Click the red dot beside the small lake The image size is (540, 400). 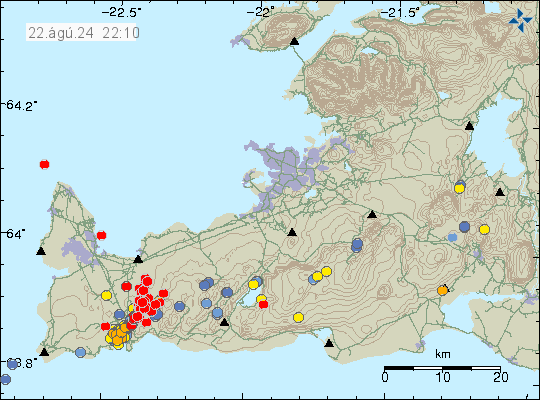tap(263, 304)
